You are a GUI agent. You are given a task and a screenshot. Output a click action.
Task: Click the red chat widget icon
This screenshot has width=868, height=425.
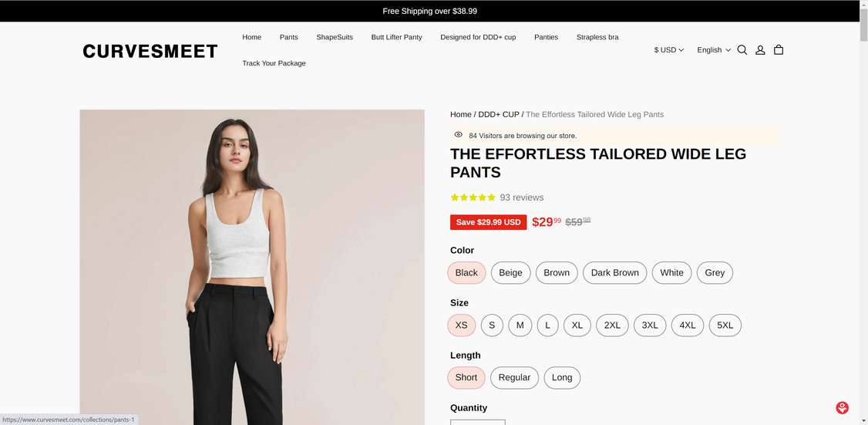843,408
